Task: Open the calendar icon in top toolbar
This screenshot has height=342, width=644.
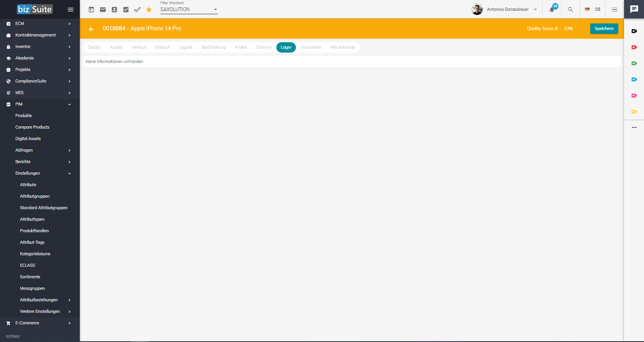Action: click(91, 10)
